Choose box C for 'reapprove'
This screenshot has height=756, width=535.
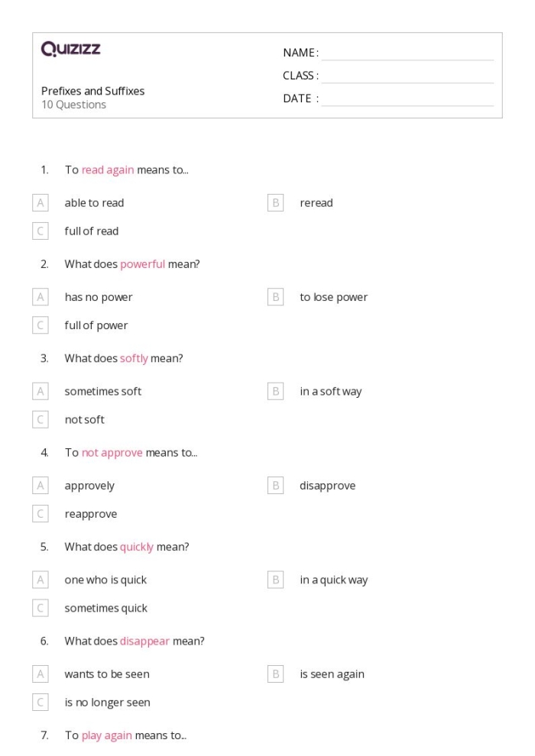pos(41,514)
